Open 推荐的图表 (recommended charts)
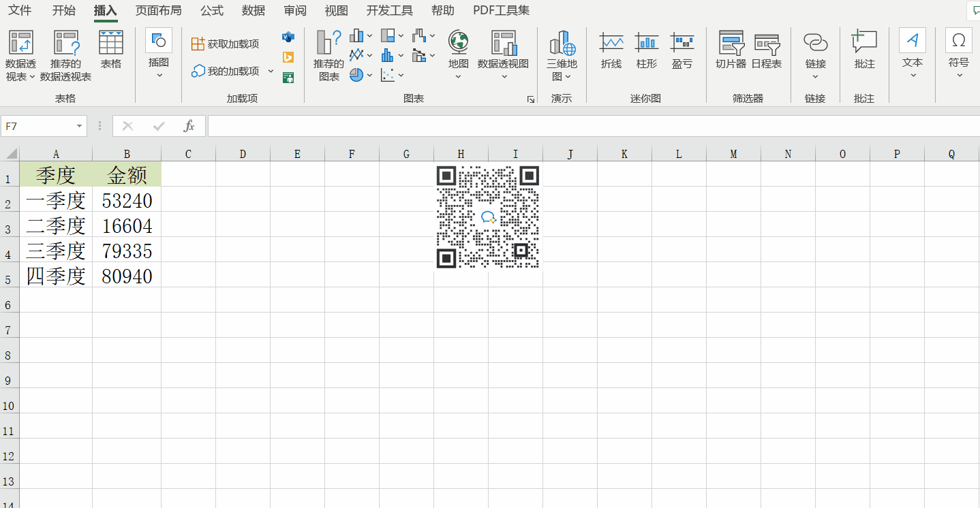980x508 pixels. pyautogui.click(x=329, y=56)
